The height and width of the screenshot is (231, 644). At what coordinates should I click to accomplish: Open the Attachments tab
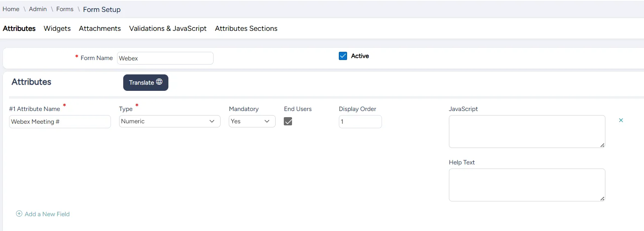[100, 28]
